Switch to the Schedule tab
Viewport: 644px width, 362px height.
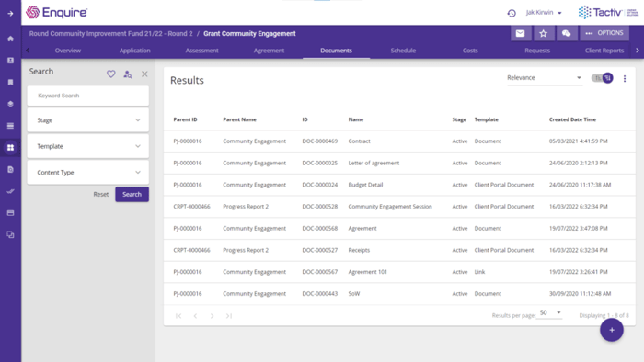[x=403, y=51]
